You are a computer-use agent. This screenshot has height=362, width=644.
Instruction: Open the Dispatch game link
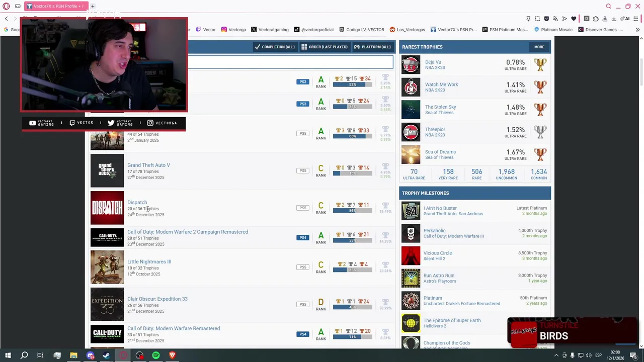click(137, 202)
